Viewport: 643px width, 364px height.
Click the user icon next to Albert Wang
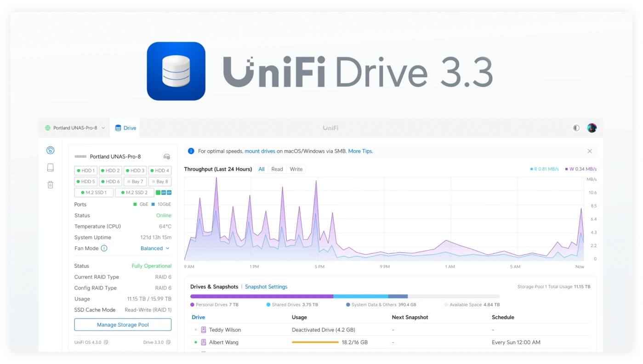point(204,342)
